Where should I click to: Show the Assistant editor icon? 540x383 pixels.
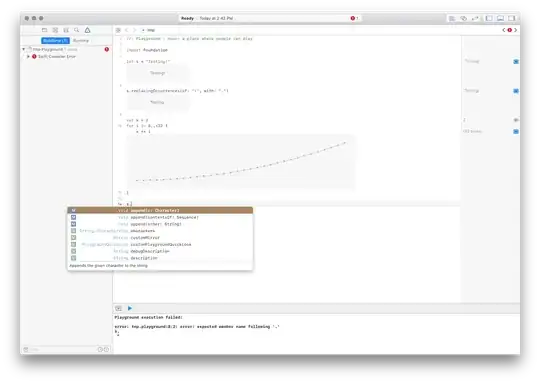[464, 18]
